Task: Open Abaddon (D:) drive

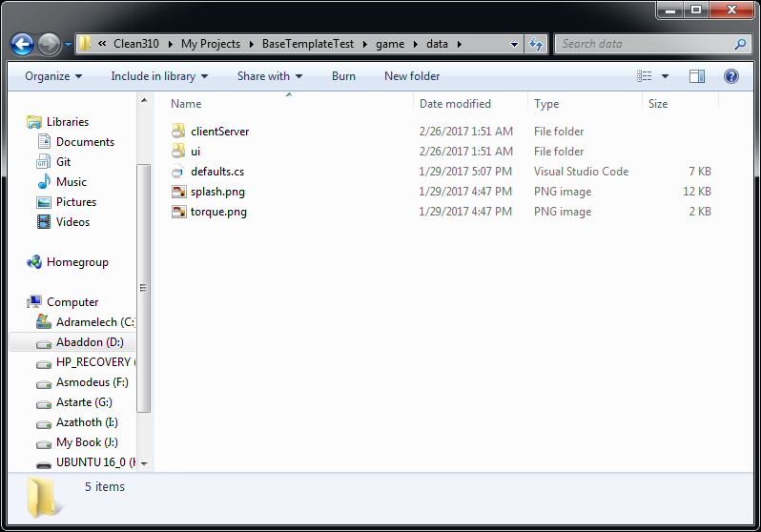Action: tap(90, 342)
